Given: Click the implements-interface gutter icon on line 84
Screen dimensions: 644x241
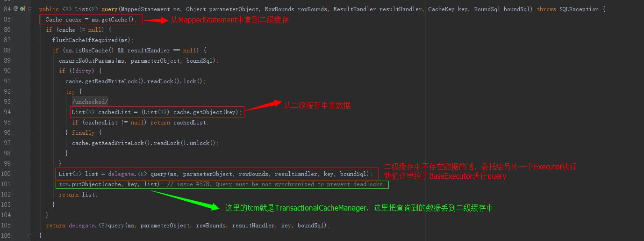Looking at the screenshot, I should [x=22, y=9].
